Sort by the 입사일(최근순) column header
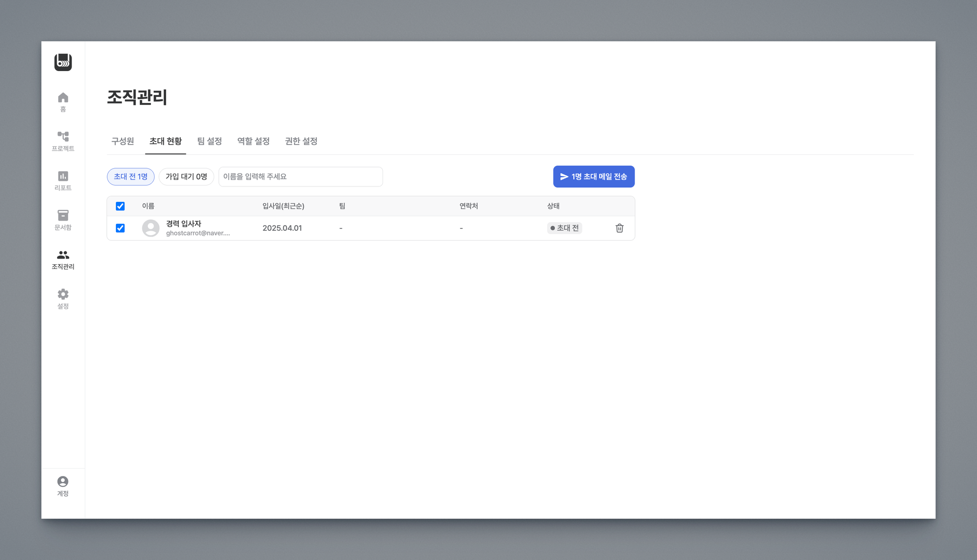The image size is (977, 560). 283,206
